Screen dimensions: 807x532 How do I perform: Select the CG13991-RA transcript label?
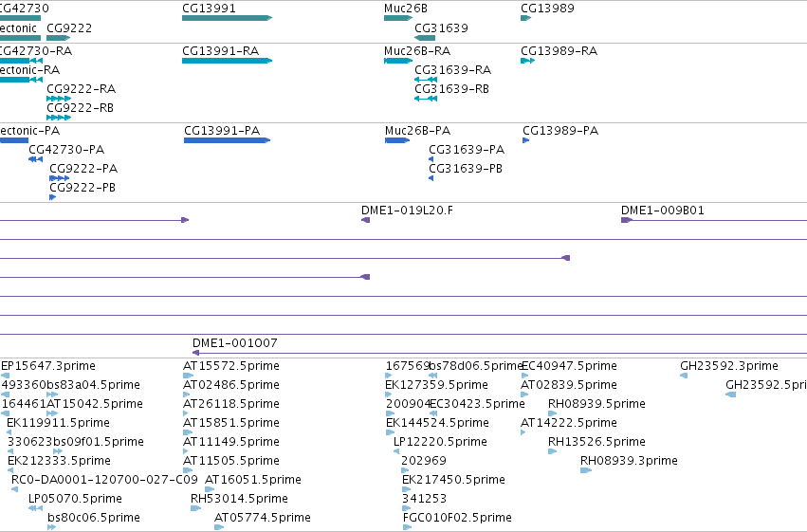(x=221, y=51)
